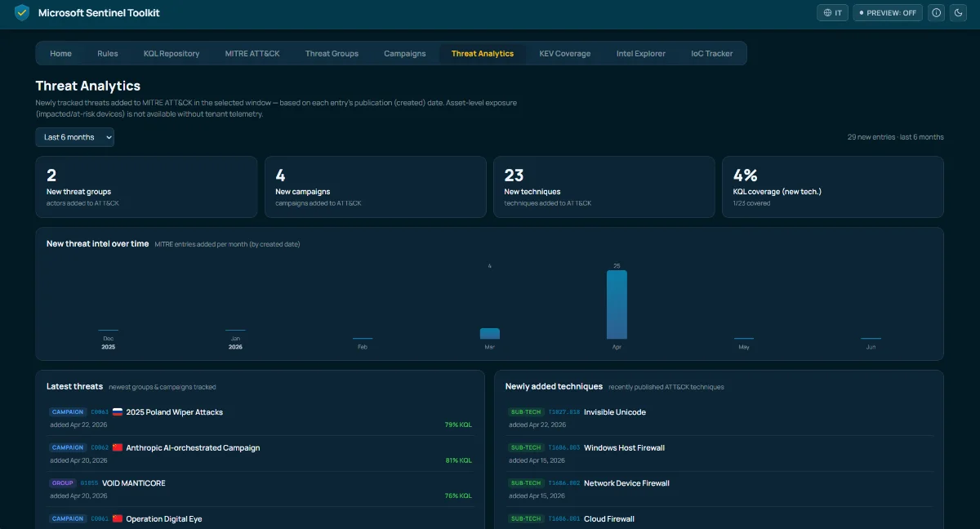Click the China flag on Operation Digital Eye
Screen dimensions: 980x529
[118, 519]
